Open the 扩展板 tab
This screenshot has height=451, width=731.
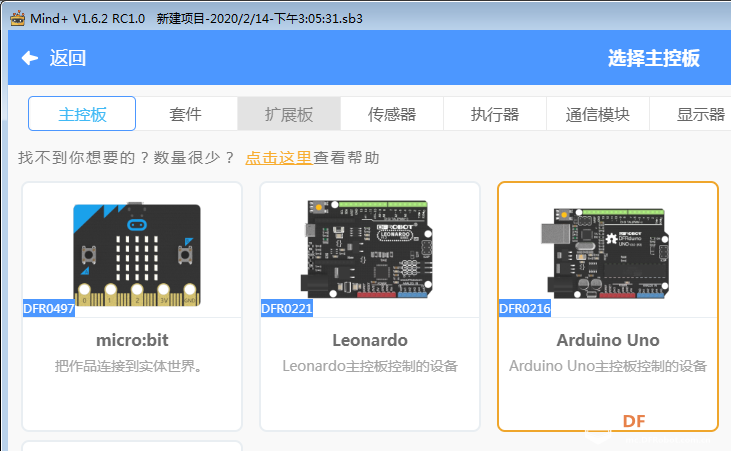289,114
